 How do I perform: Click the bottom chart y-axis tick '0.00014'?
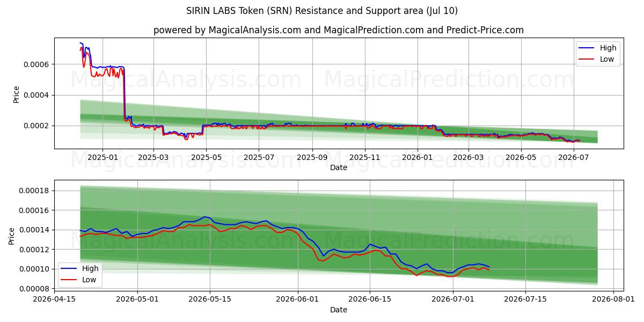[x=33, y=230]
